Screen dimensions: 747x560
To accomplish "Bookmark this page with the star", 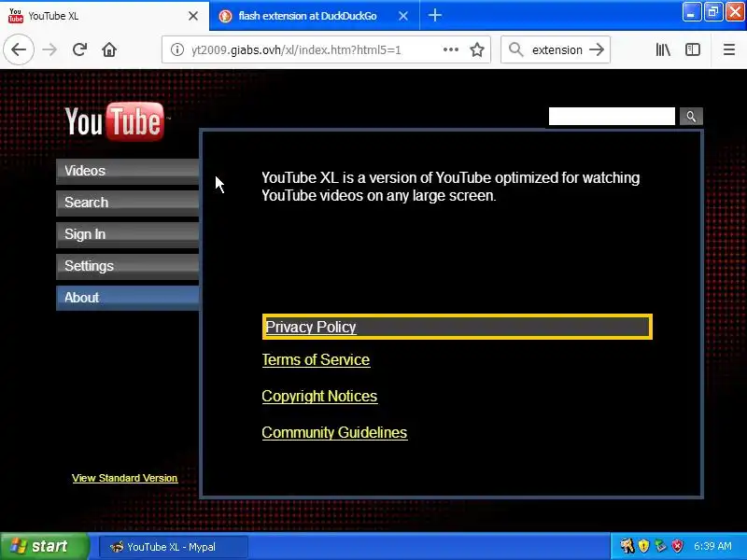I will pos(477,49).
